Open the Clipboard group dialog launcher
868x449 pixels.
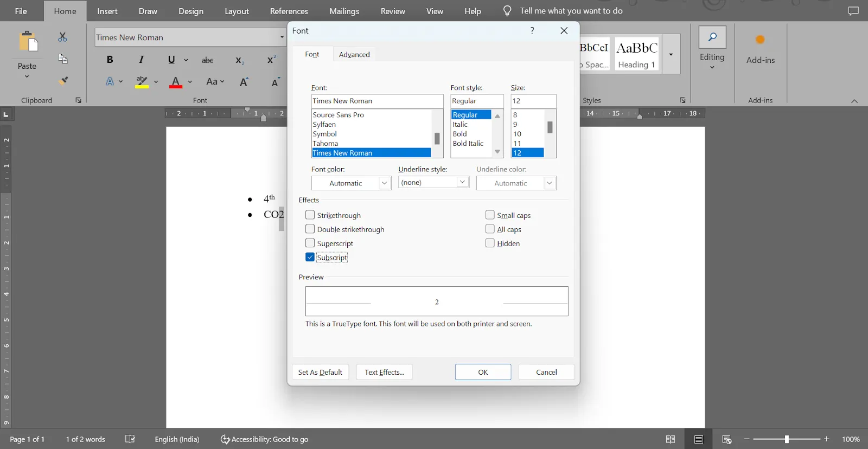click(79, 100)
